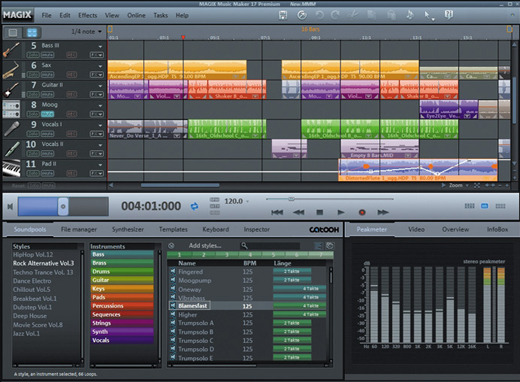Select the mouse mode arrow tool

coord(428,15)
